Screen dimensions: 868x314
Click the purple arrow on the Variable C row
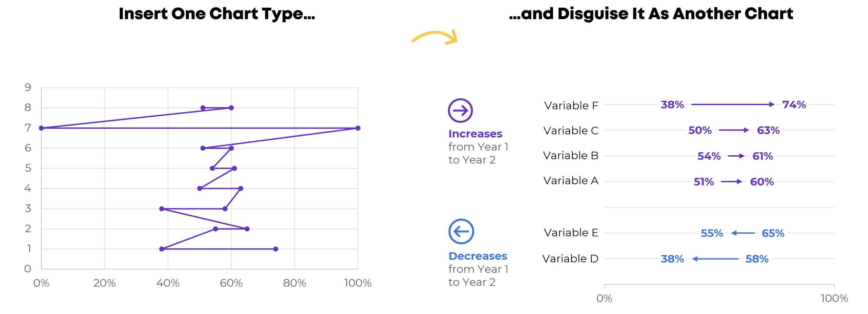pos(734,130)
